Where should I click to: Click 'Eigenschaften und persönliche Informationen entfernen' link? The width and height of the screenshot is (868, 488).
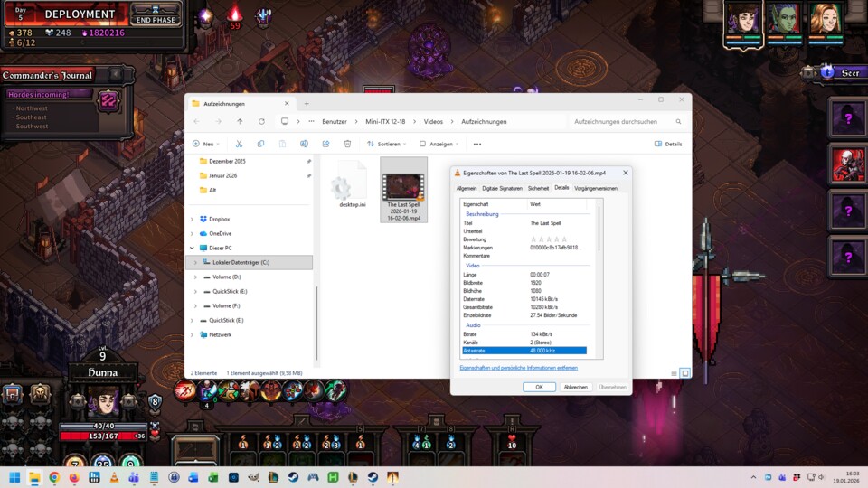518,368
